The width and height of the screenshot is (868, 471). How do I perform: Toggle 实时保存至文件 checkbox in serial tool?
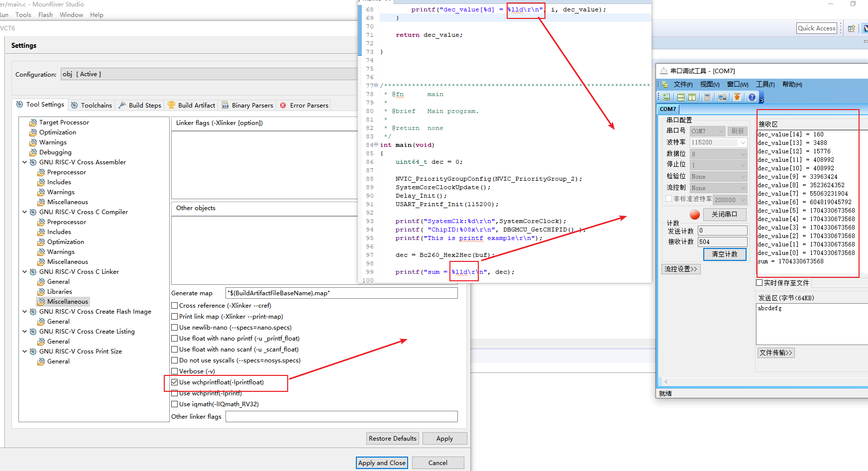(759, 283)
